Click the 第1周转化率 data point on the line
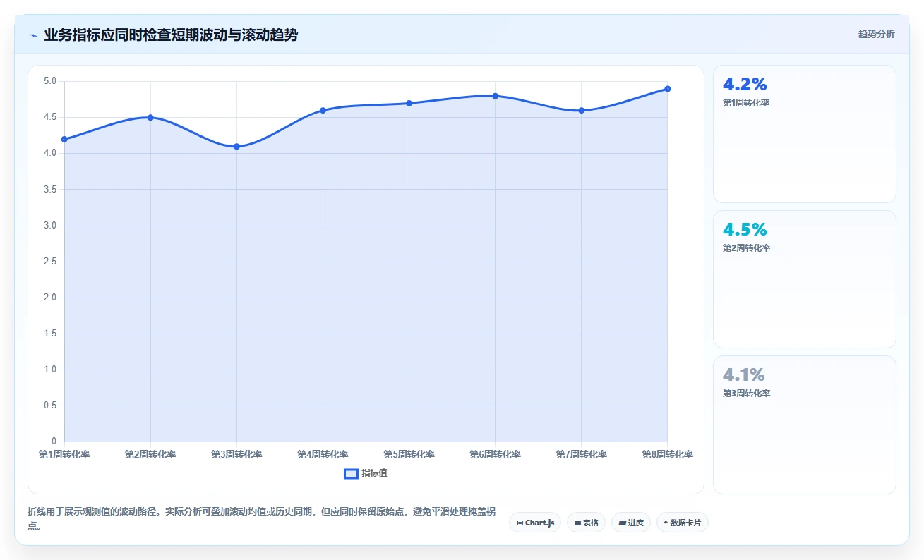Screen dimensions: 924x560 coord(64,139)
